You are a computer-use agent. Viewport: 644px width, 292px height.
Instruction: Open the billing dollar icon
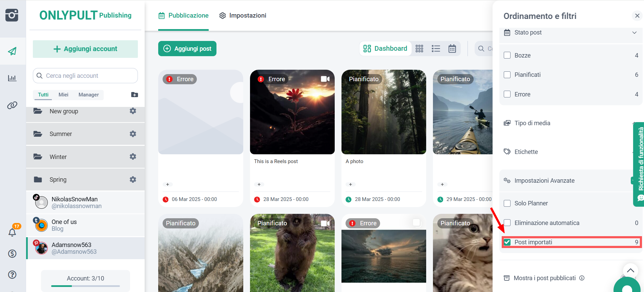click(12, 253)
